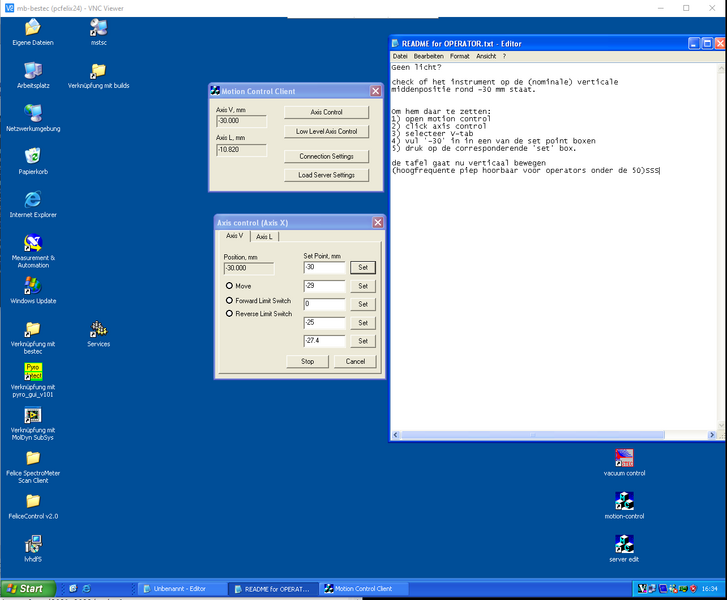Viewport: 727px width, 600px height.
Task: Click the Internet Explorer quick launch icon
Action: click(x=86, y=589)
